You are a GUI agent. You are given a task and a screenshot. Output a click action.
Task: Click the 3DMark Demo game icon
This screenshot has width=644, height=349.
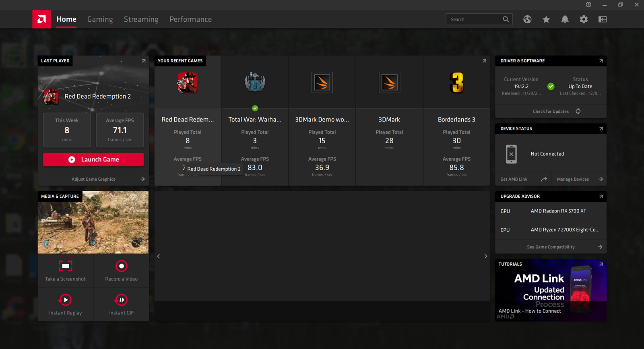click(x=322, y=82)
